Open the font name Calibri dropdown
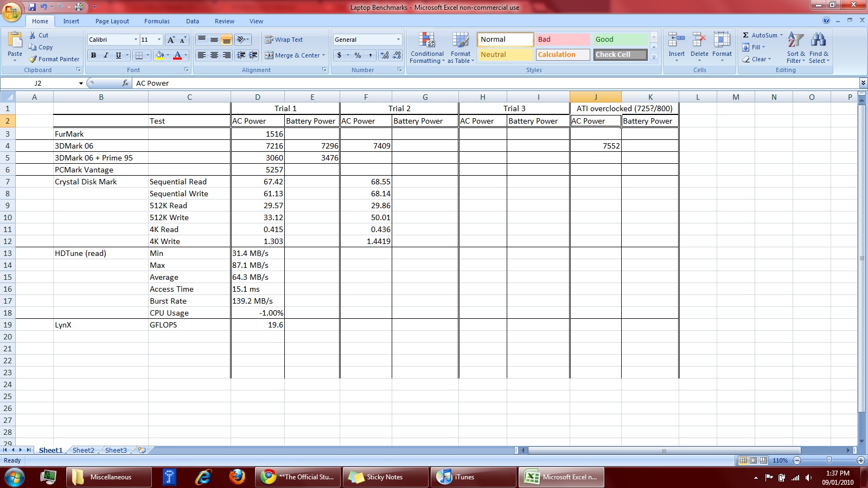Image resolution: width=868 pixels, height=488 pixels. 136,40
